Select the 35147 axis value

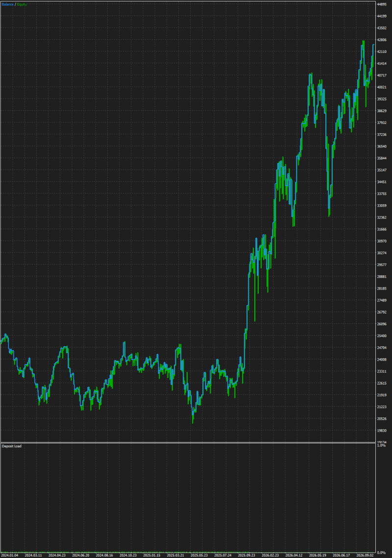click(x=382, y=170)
